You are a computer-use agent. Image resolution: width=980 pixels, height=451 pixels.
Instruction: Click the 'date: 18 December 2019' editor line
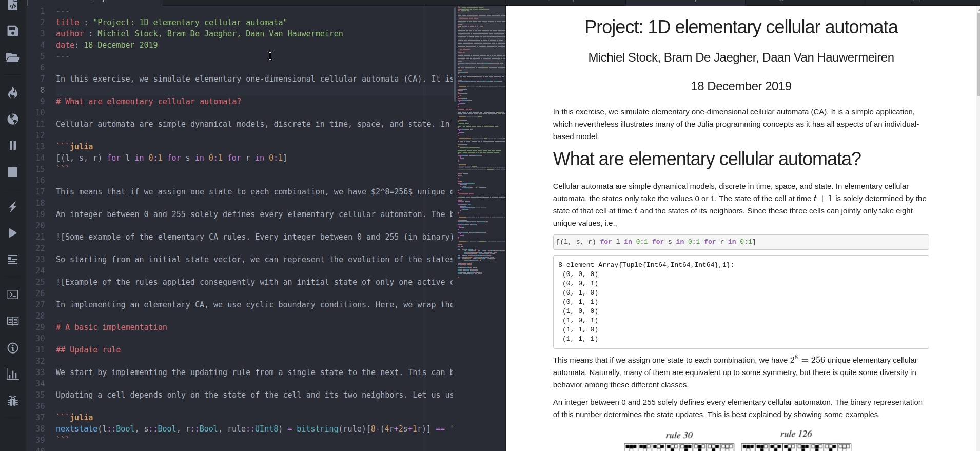coord(107,45)
